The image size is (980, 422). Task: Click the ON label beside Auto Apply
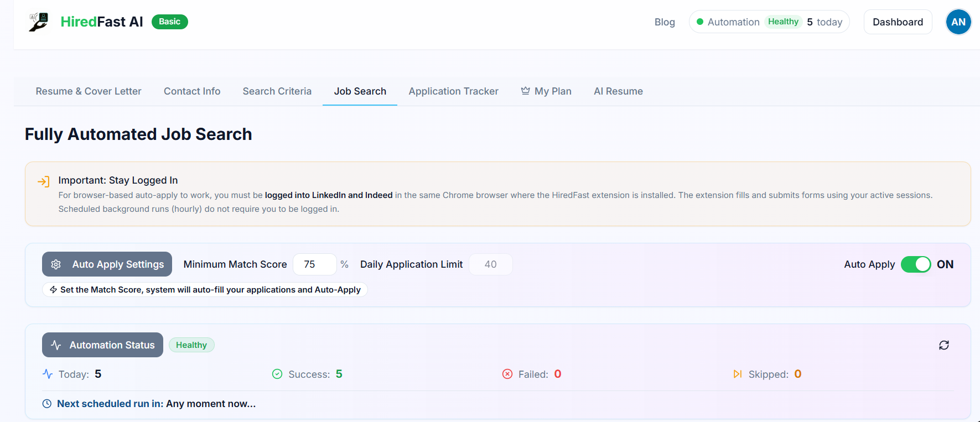[945, 264]
